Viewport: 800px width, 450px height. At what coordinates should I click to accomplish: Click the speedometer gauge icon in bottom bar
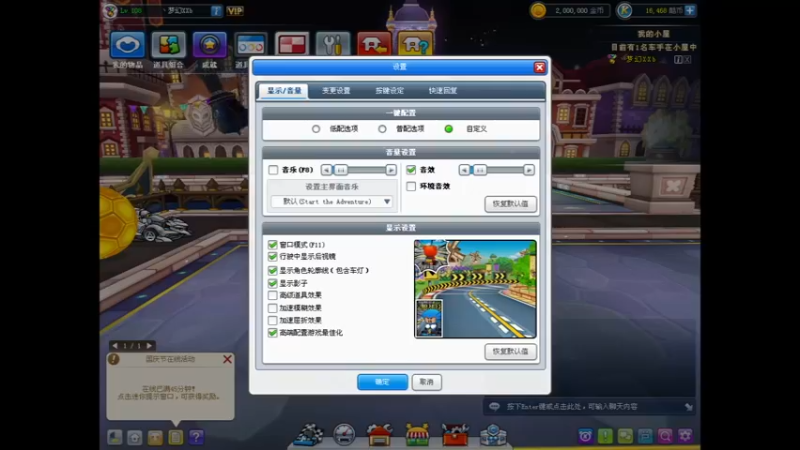[x=344, y=435]
